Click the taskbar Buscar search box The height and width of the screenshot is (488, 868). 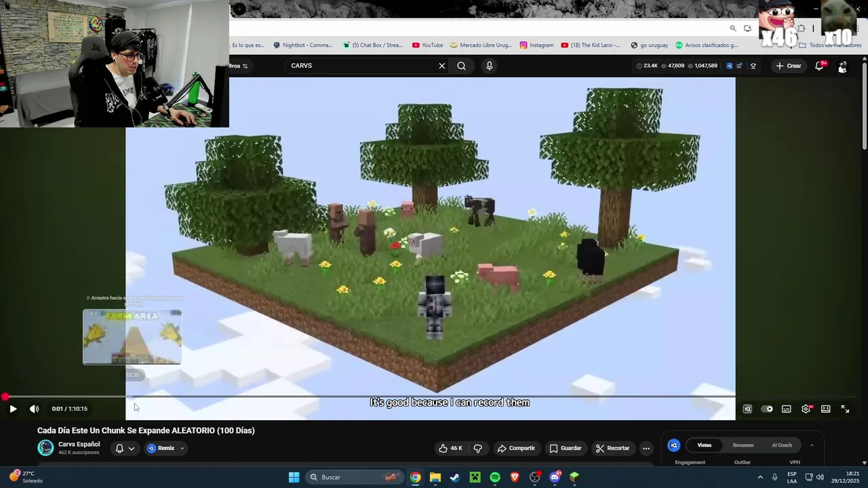coord(356,477)
